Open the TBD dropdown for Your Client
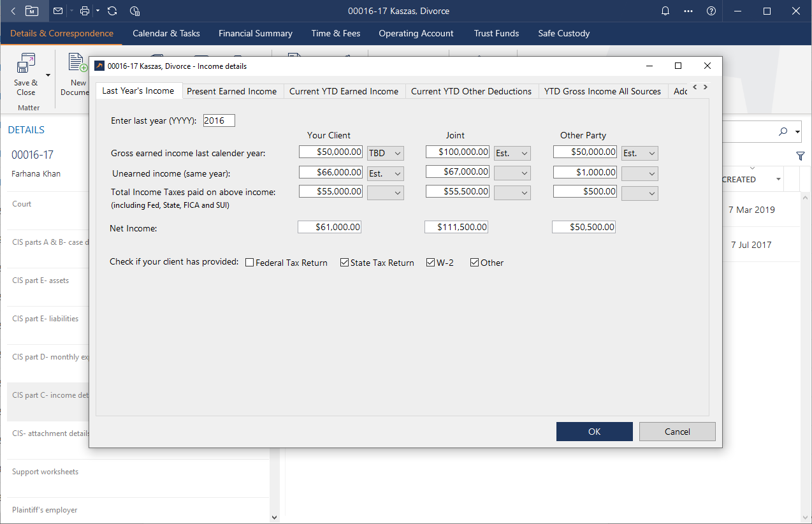 click(x=386, y=153)
